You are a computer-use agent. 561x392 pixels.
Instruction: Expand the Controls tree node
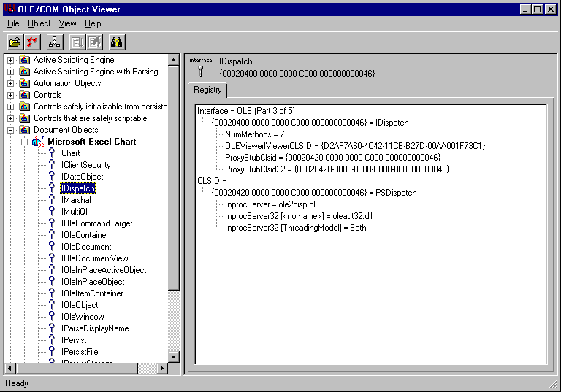(x=11, y=95)
